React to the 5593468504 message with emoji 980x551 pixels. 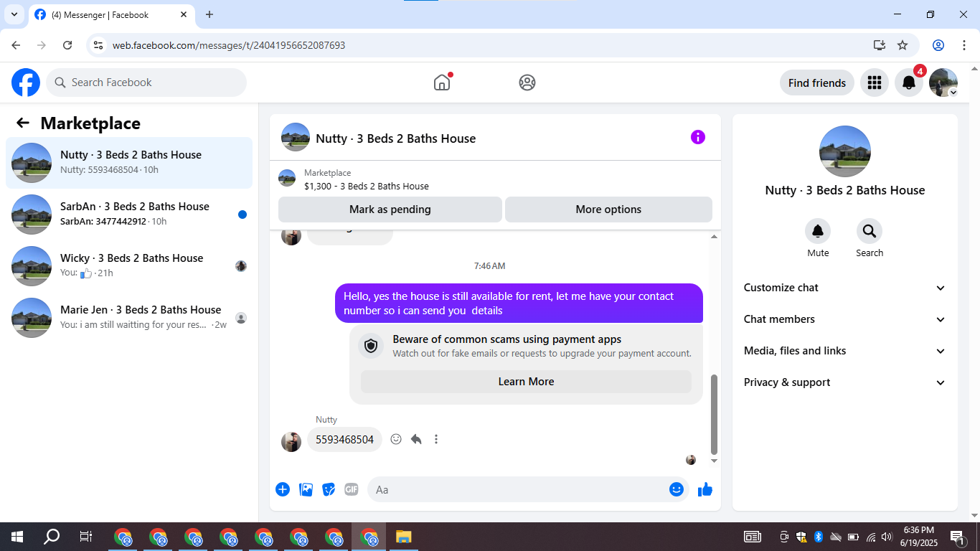click(396, 439)
